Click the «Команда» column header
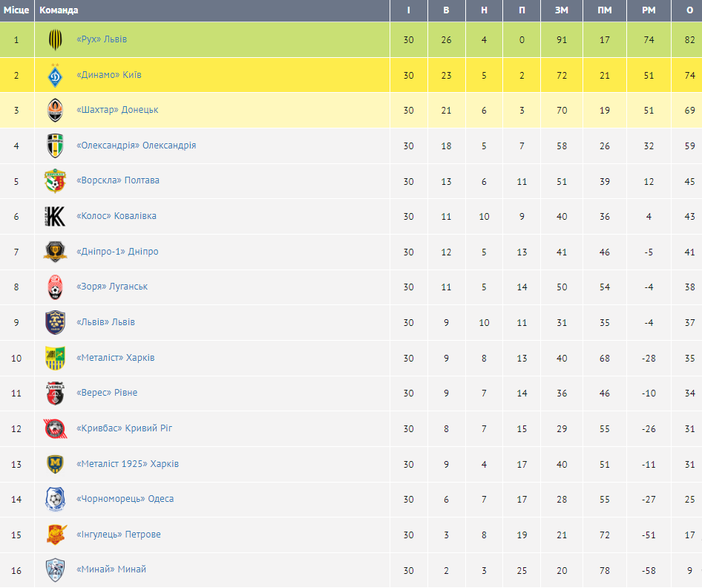Image resolution: width=702 pixels, height=588 pixels. [x=59, y=10]
